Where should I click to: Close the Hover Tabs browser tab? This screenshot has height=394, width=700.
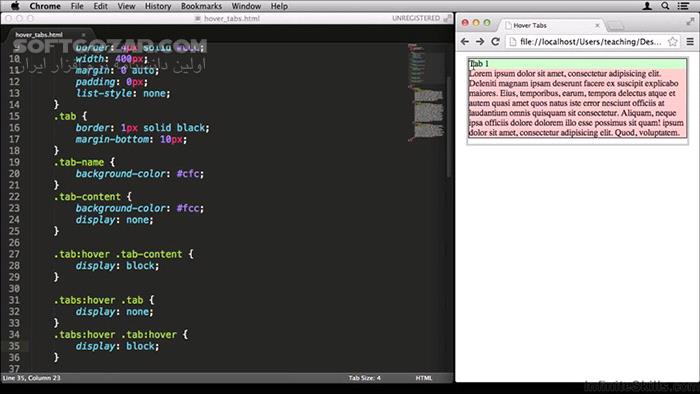point(597,25)
